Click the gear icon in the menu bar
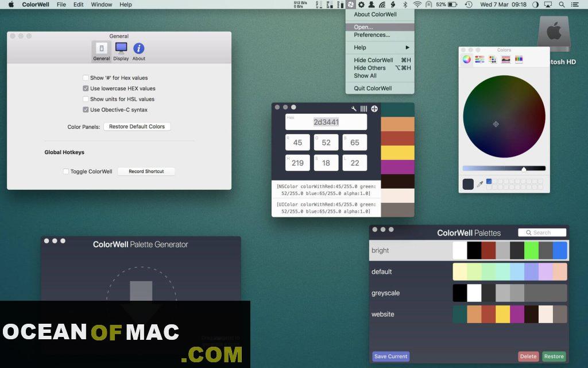 (361, 5)
